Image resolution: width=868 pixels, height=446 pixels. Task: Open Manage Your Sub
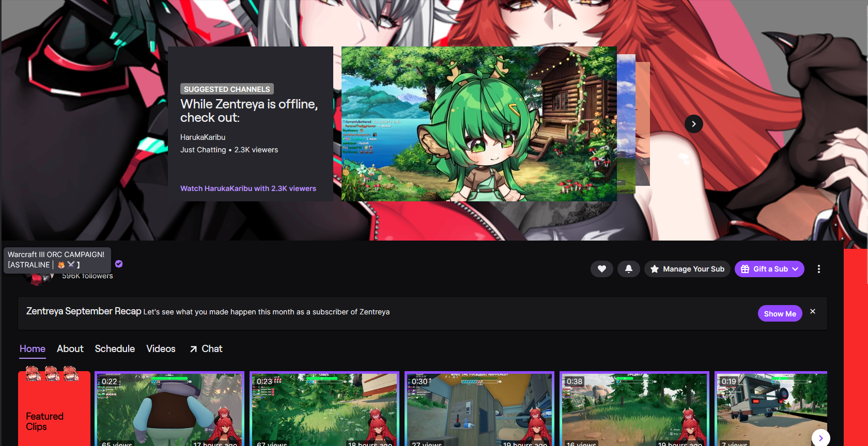click(687, 269)
